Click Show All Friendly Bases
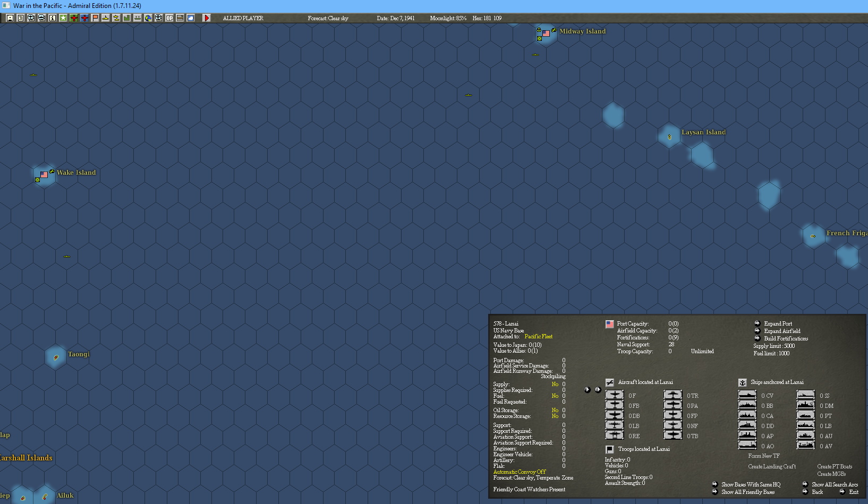The image size is (868, 504). pos(748,492)
